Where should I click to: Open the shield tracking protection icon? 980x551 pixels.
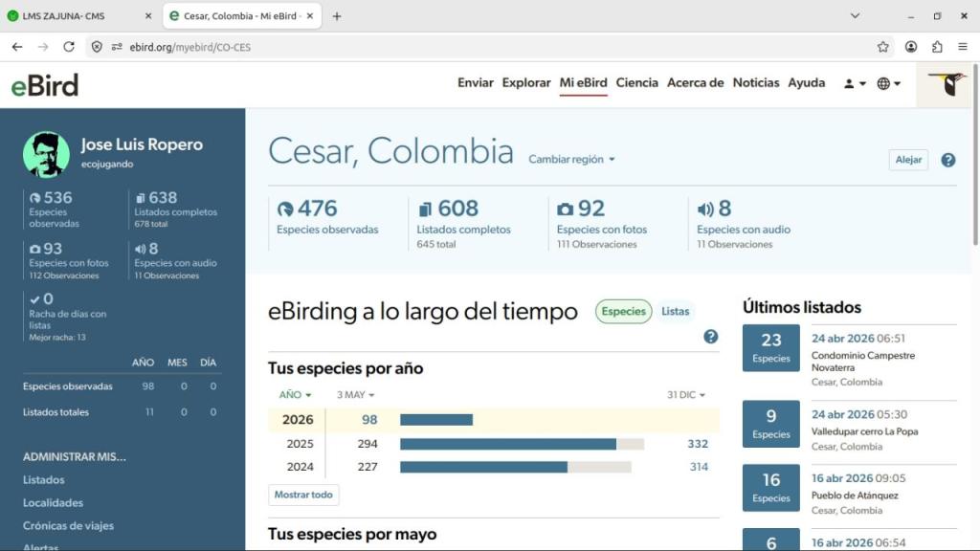point(97,47)
